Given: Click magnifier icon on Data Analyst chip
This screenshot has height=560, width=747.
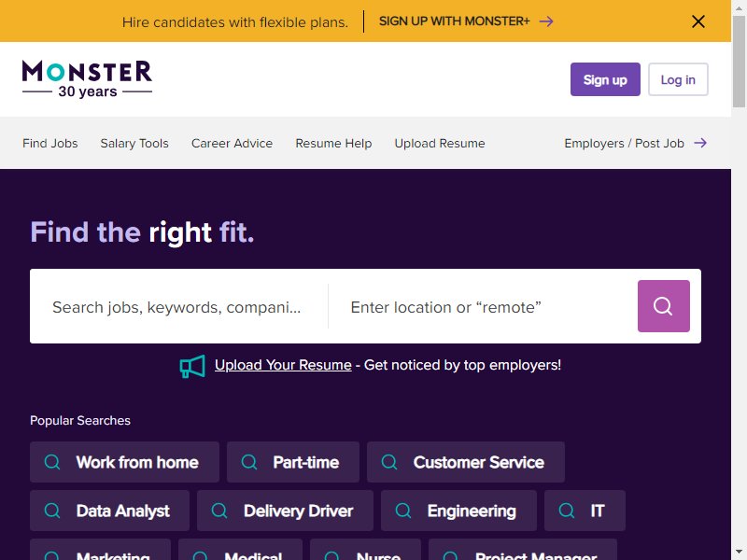Looking at the screenshot, I should coord(52,511).
